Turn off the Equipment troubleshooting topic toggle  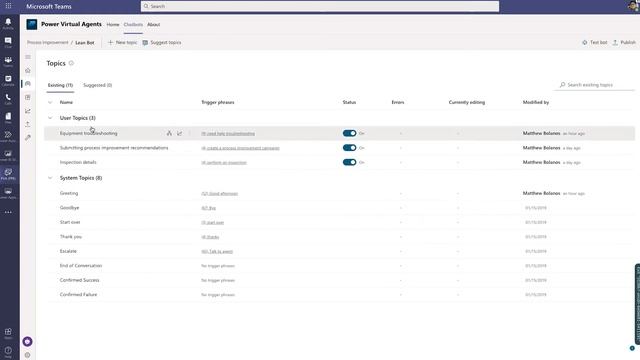[349, 133]
